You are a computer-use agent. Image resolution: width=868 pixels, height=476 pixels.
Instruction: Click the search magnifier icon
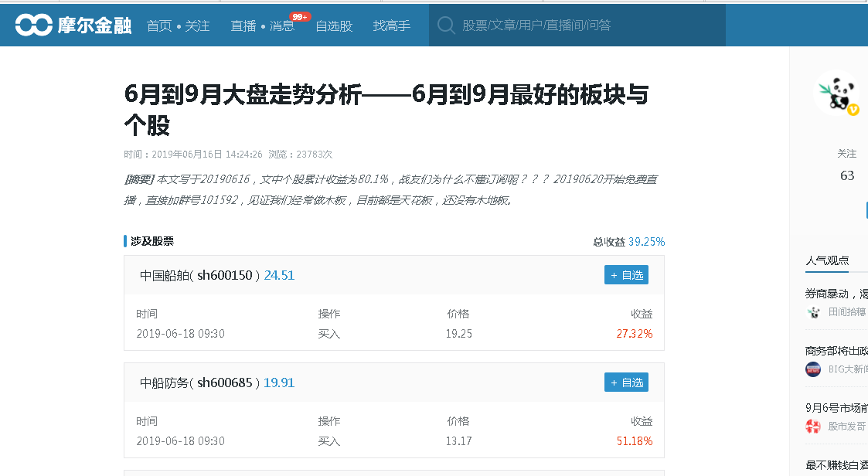tap(446, 25)
